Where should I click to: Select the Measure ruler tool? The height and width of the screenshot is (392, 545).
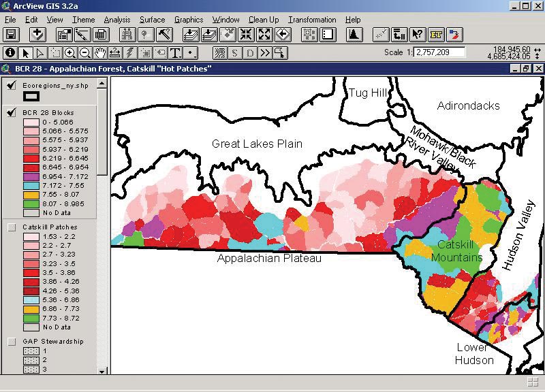115,53
